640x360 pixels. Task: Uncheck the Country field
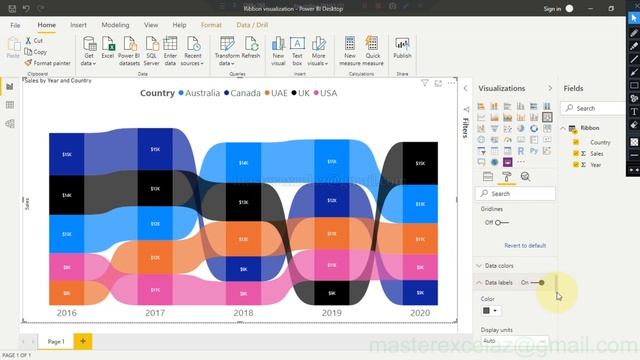(576, 142)
